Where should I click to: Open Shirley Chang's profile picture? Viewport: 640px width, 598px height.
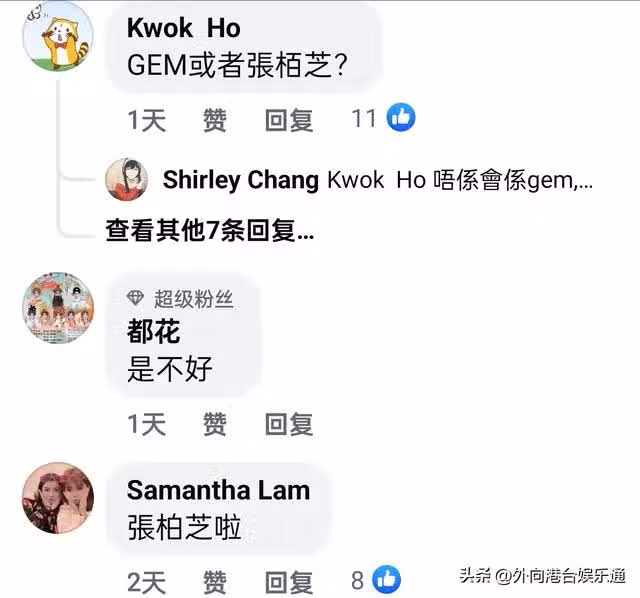click(127, 180)
